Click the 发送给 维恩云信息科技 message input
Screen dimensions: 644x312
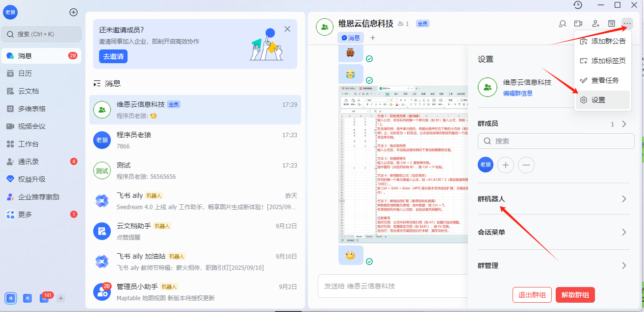pyautogui.click(x=392, y=286)
